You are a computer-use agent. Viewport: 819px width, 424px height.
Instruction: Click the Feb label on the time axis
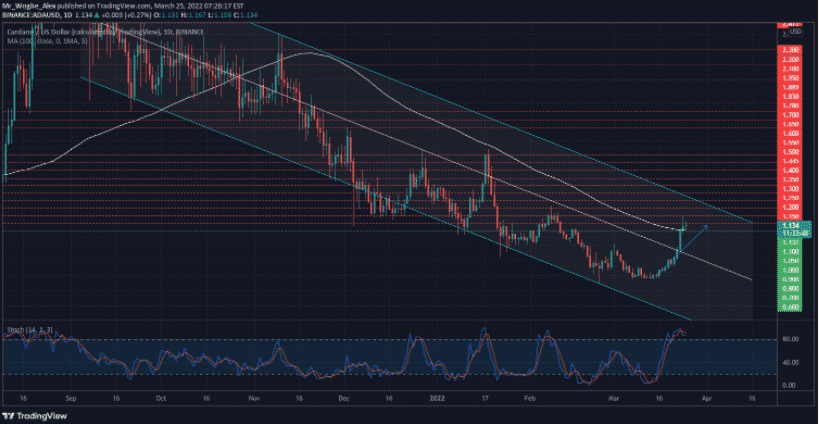click(528, 396)
